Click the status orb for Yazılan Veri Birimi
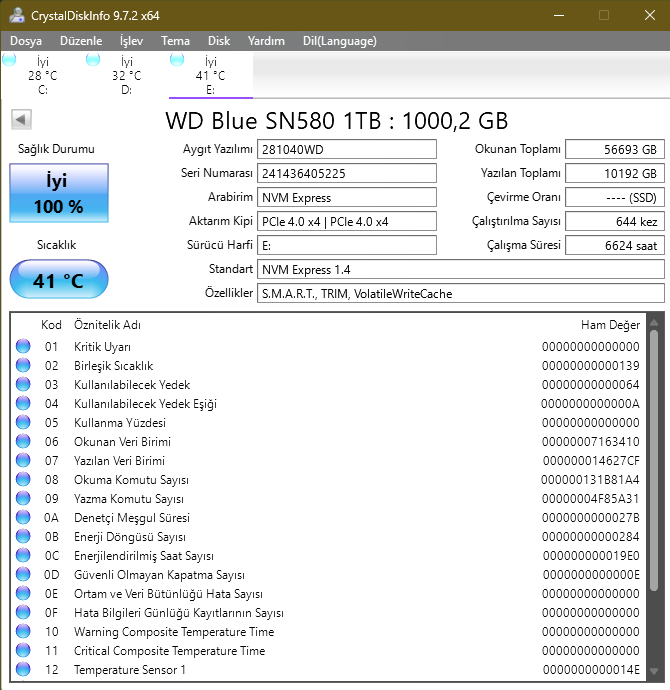 click(23, 460)
